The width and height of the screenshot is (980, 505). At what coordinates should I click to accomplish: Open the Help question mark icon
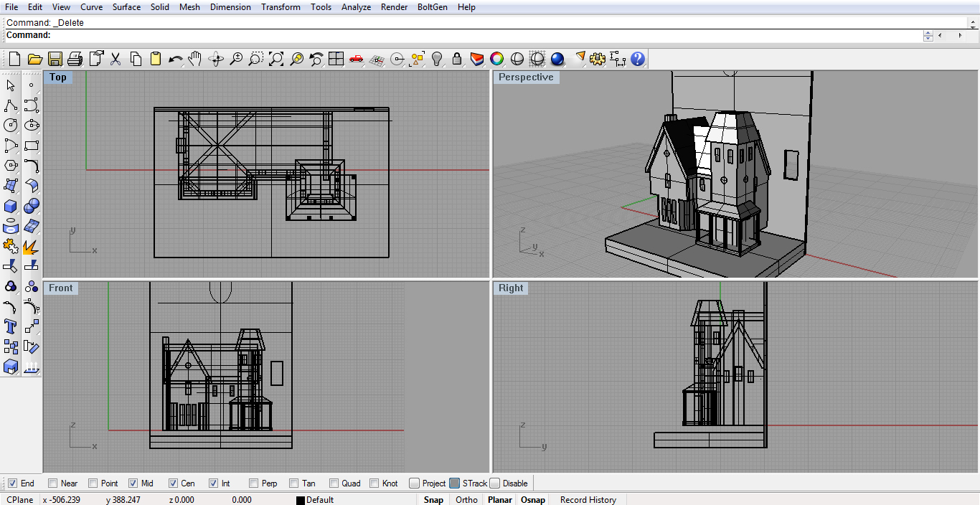point(638,59)
